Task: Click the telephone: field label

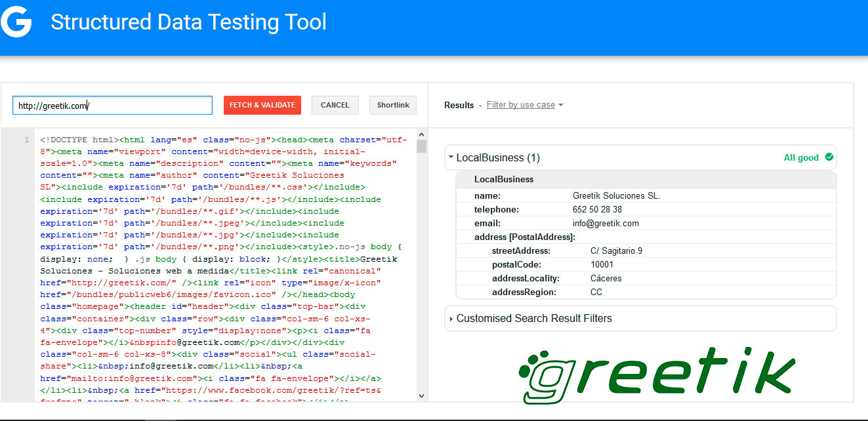Action: (x=497, y=210)
